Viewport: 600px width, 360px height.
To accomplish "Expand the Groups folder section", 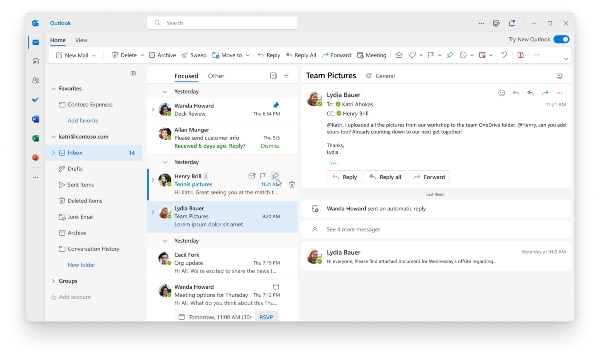I will point(53,281).
